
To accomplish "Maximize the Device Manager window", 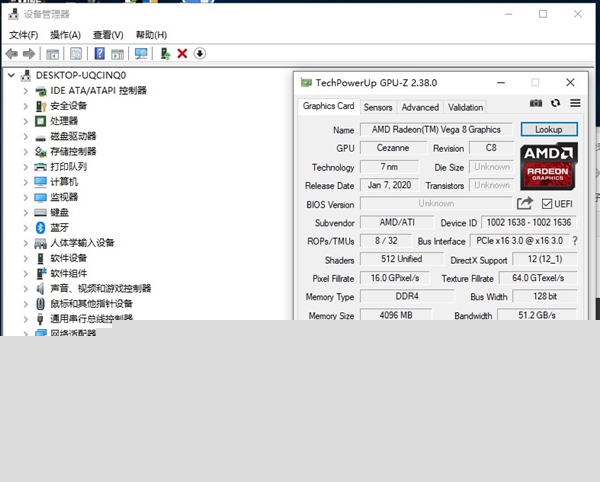I will tap(543, 14).
